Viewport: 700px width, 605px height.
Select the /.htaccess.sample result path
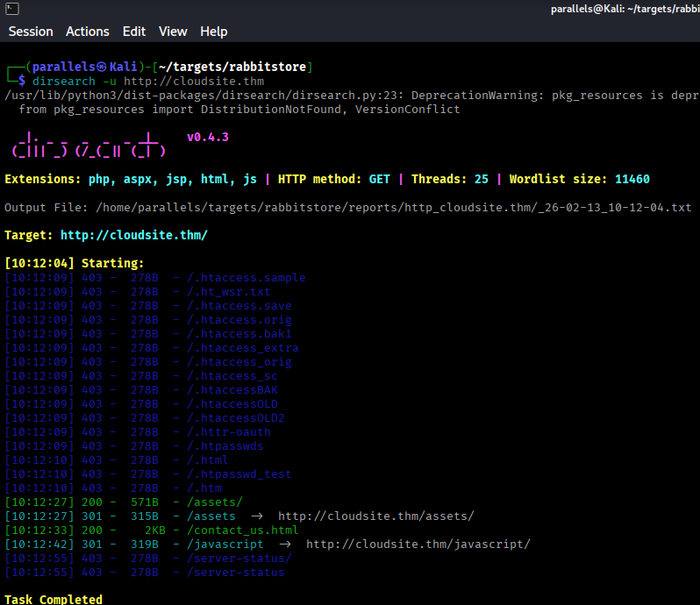coord(246,278)
